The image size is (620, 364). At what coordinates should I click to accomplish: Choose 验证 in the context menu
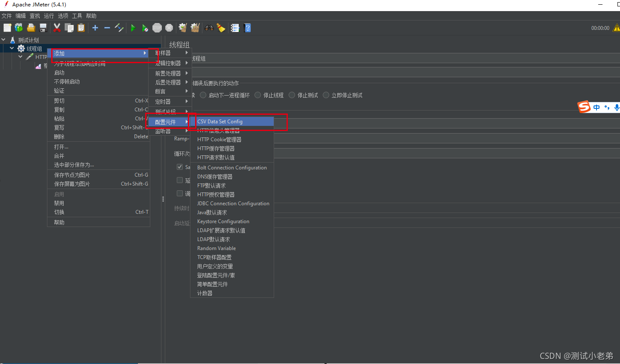pos(98,90)
